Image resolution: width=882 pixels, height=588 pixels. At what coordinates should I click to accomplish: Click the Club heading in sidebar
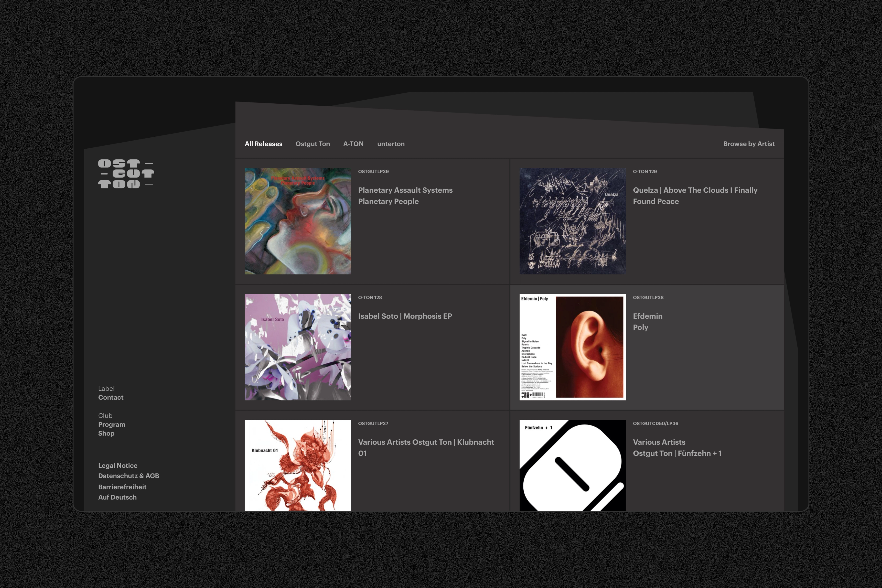coord(105,416)
